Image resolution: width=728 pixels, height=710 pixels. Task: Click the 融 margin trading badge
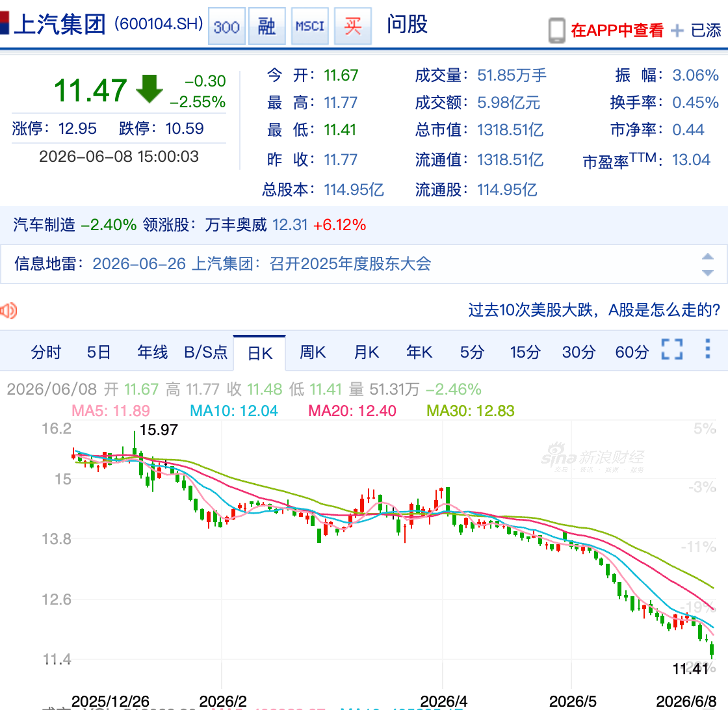(x=267, y=27)
